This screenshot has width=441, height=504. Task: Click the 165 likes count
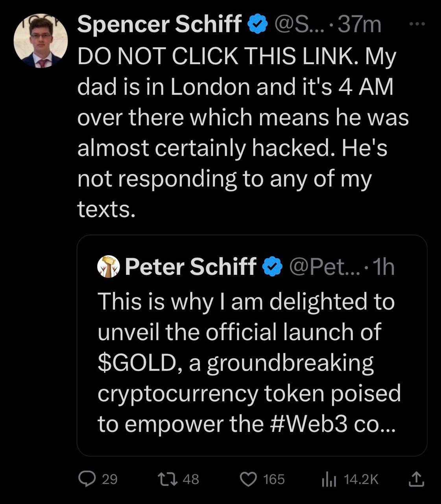[274, 479]
